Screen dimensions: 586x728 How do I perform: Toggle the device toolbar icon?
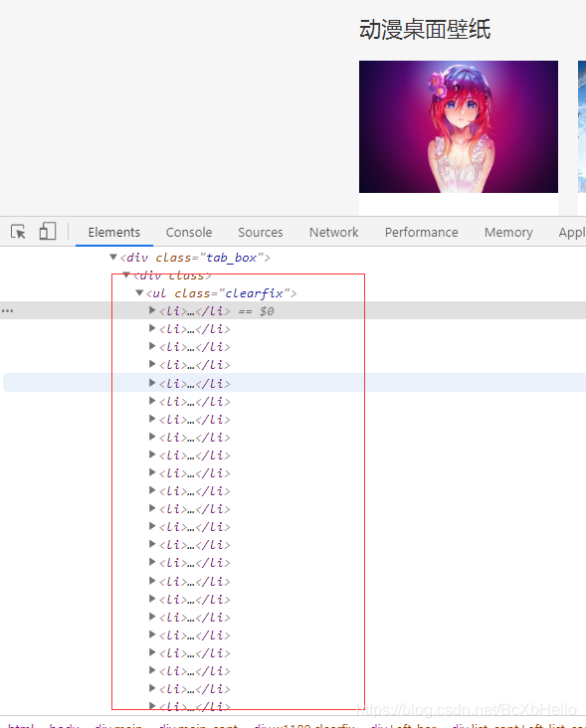48,231
